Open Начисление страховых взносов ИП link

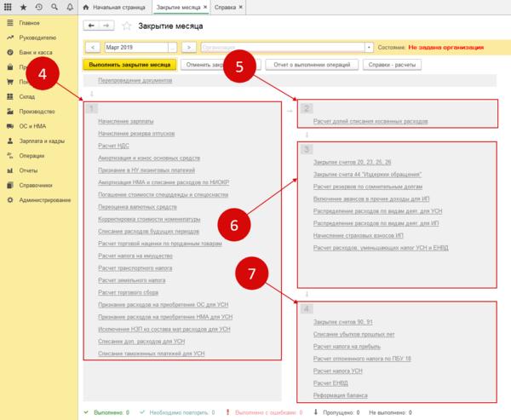click(359, 235)
